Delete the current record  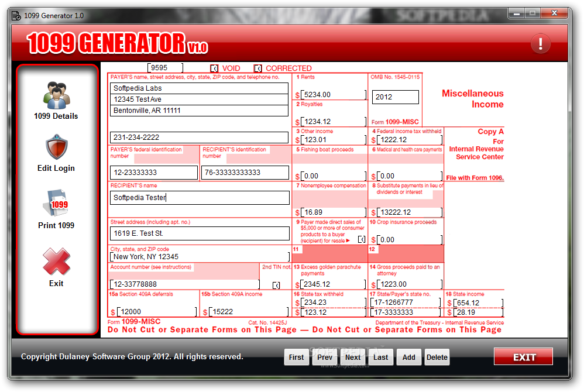click(x=437, y=357)
